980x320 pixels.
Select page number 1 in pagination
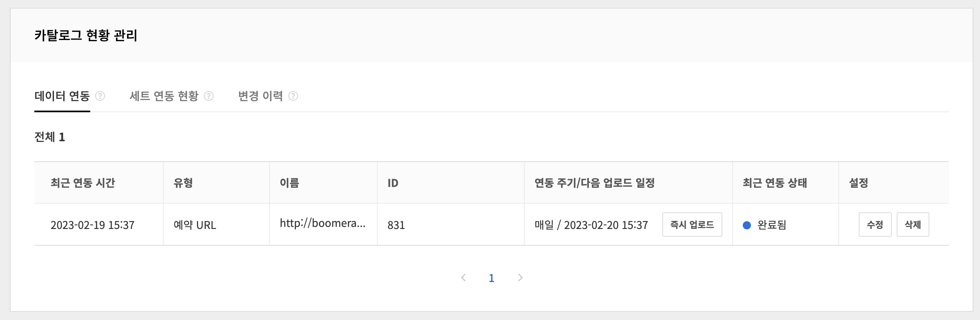[x=492, y=278]
